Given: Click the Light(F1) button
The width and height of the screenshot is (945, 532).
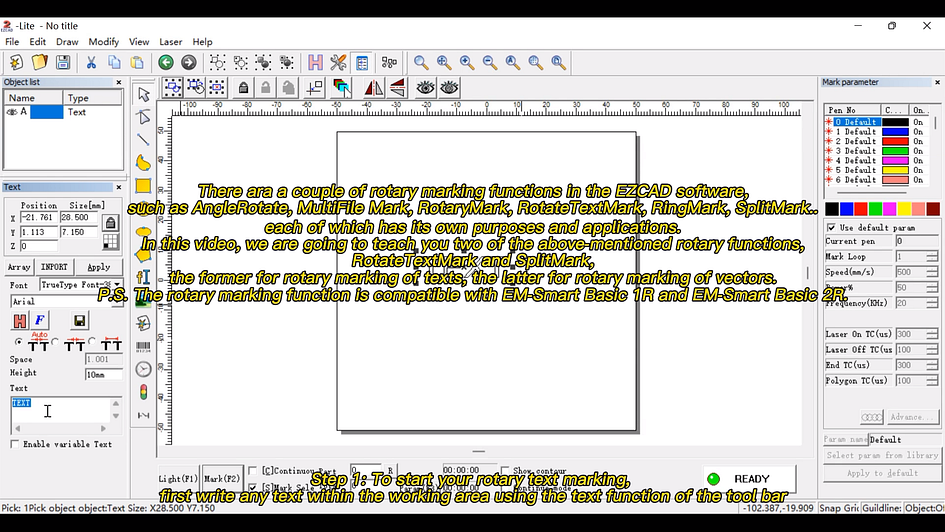Looking at the screenshot, I should pos(178,478).
